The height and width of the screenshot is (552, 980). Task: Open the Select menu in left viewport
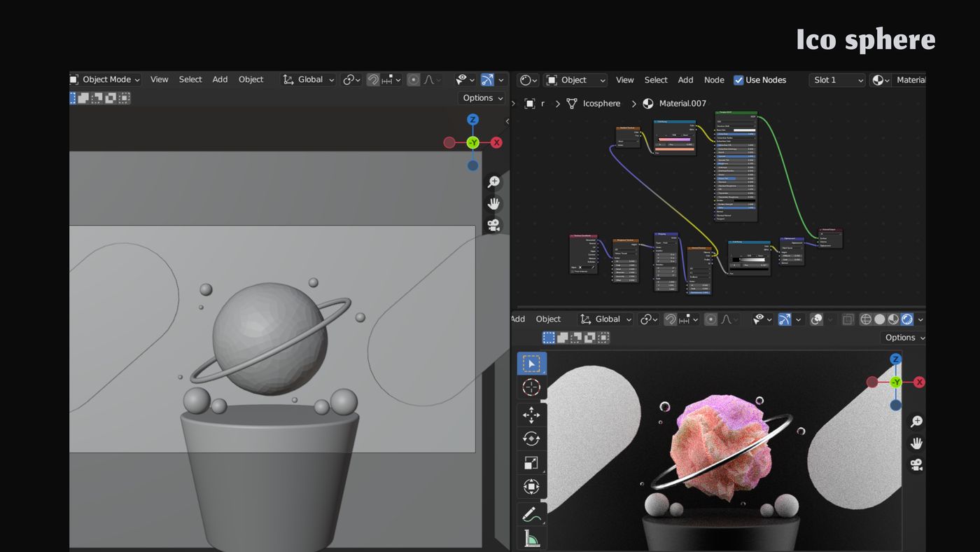click(x=190, y=80)
